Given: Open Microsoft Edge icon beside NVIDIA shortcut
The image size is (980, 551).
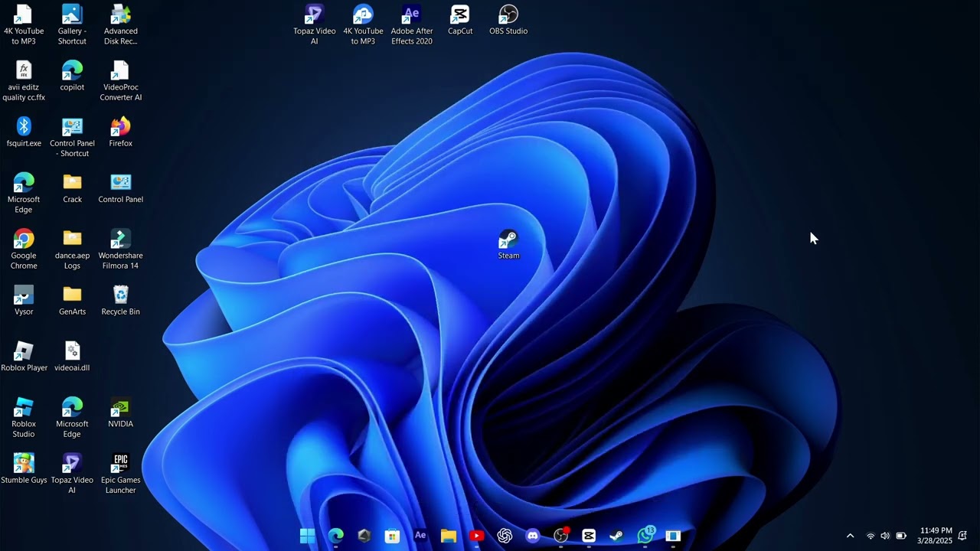Looking at the screenshot, I should [x=72, y=417].
